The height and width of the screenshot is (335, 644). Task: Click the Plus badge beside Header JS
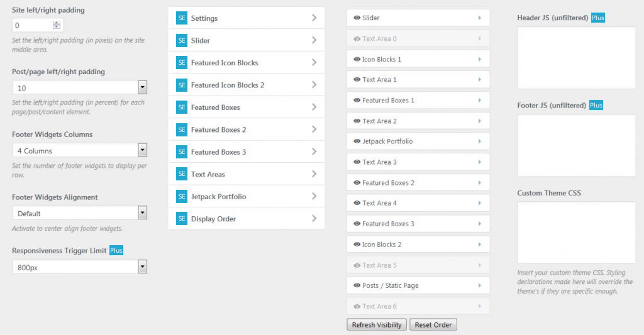click(598, 18)
